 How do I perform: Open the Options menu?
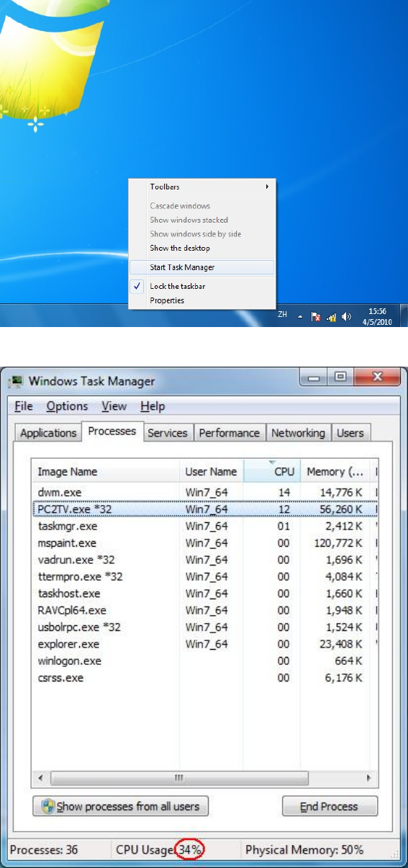[67, 406]
